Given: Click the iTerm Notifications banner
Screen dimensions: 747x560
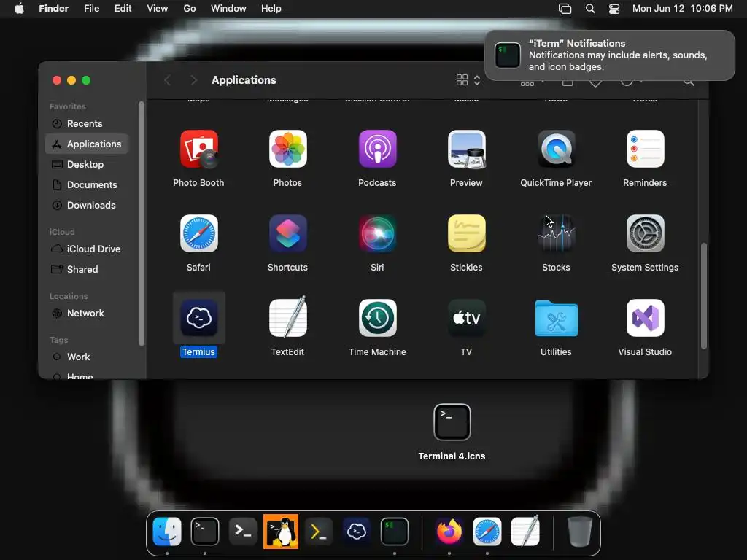Looking at the screenshot, I should 610,55.
